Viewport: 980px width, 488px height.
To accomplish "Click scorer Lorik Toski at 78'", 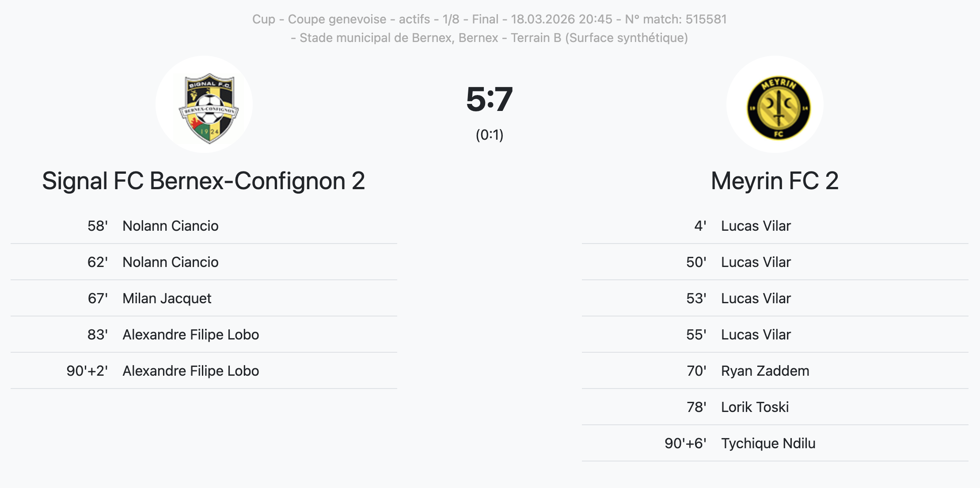I will point(755,407).
